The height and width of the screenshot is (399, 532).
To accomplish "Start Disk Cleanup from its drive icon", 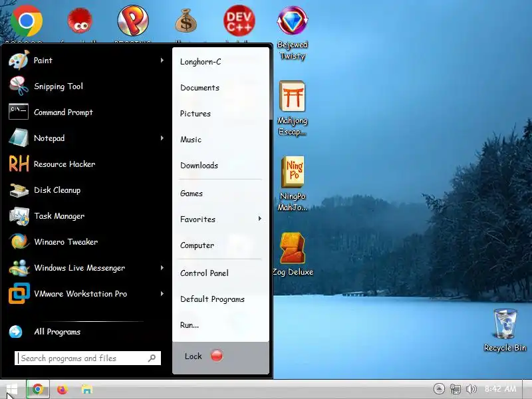I will click(19, 190).
